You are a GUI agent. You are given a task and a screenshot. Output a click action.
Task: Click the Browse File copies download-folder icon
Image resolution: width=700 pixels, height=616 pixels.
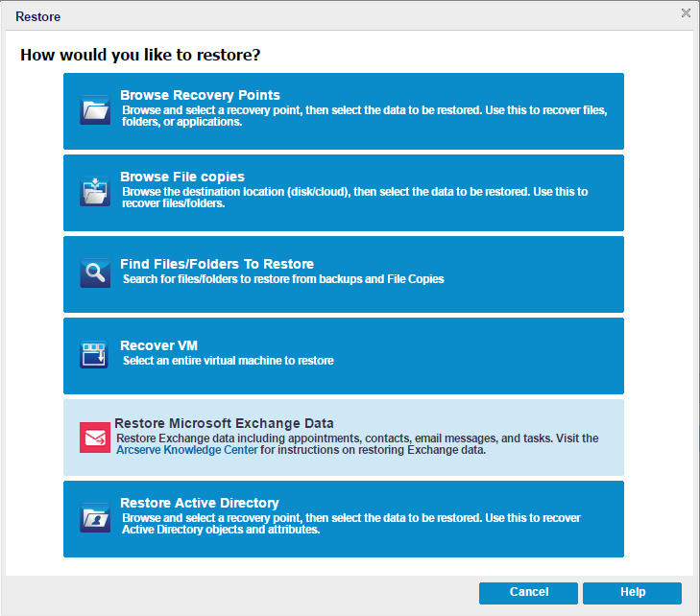click(x=95, y=191)
